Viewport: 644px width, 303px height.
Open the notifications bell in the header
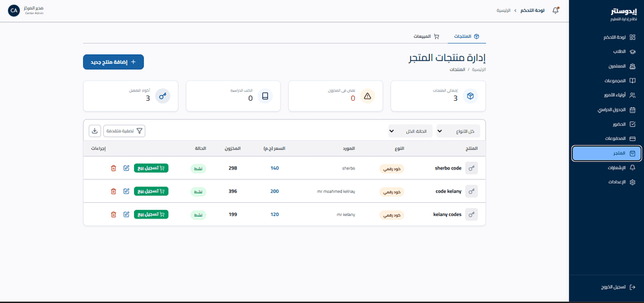[x=555, y=11]
